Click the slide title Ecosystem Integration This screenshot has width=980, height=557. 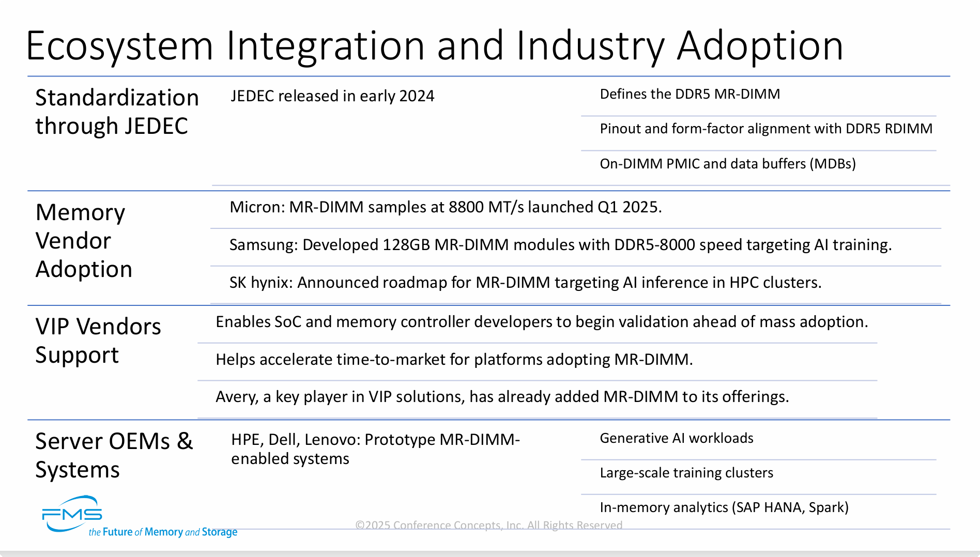[434, 45]
